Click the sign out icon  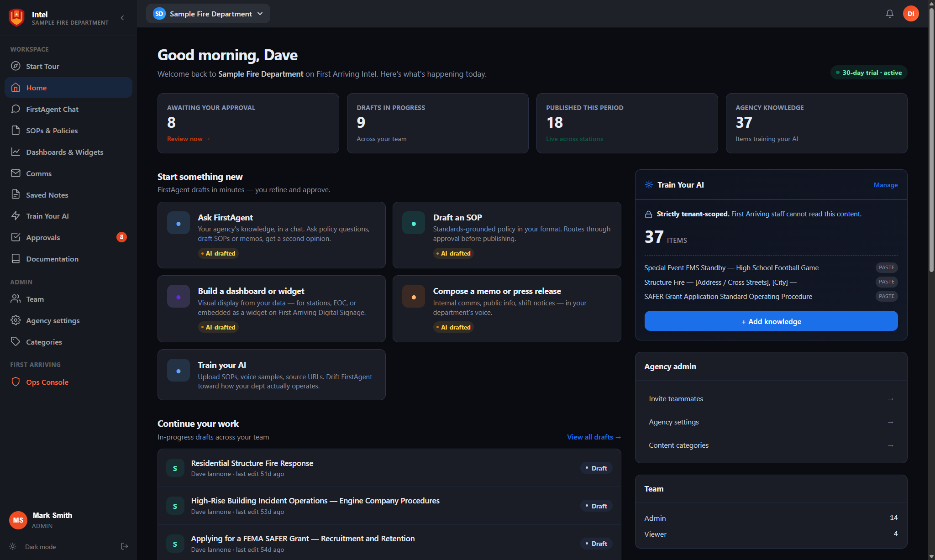pyautogui.click(x=124, y=546)
